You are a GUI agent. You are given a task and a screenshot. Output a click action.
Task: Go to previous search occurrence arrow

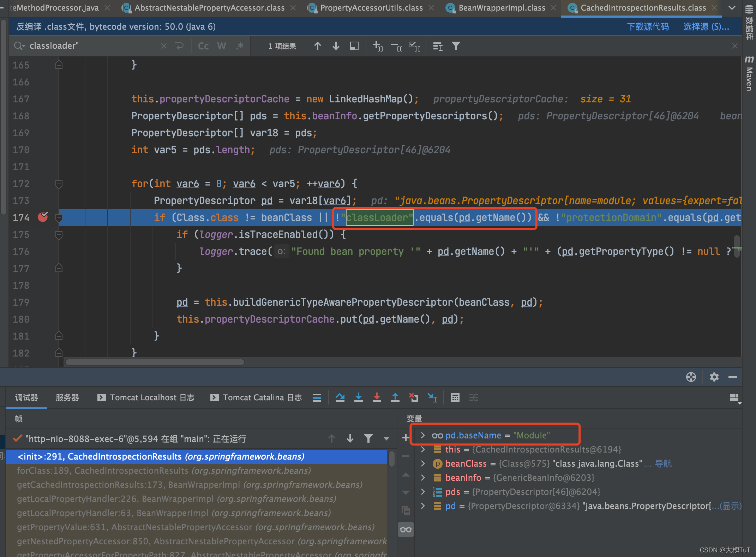[317, 46]
